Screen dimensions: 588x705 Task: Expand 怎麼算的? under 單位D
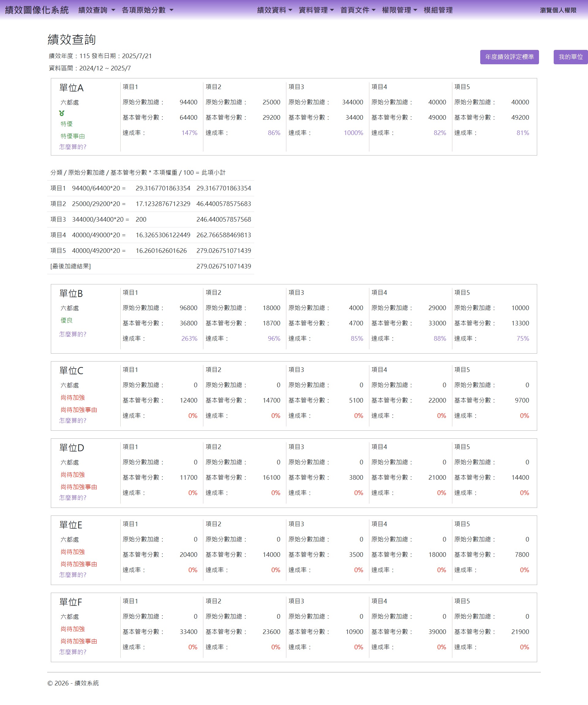click(x=73, y=497)
